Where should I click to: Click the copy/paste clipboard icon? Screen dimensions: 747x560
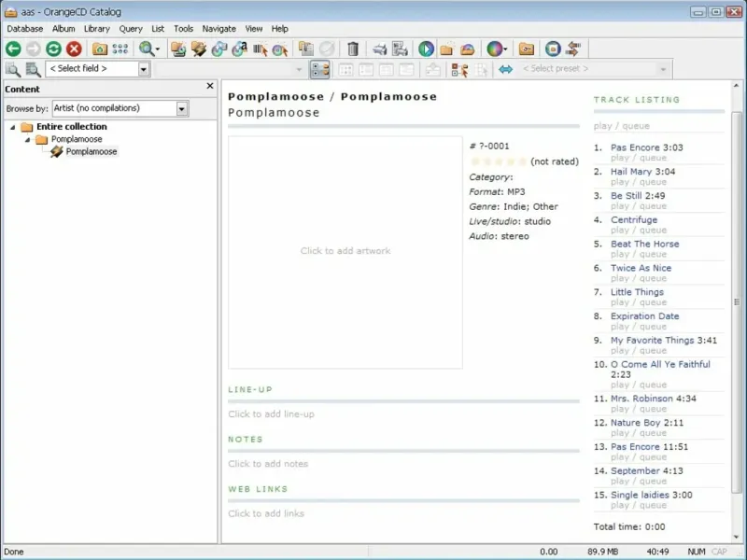[305, 49]
